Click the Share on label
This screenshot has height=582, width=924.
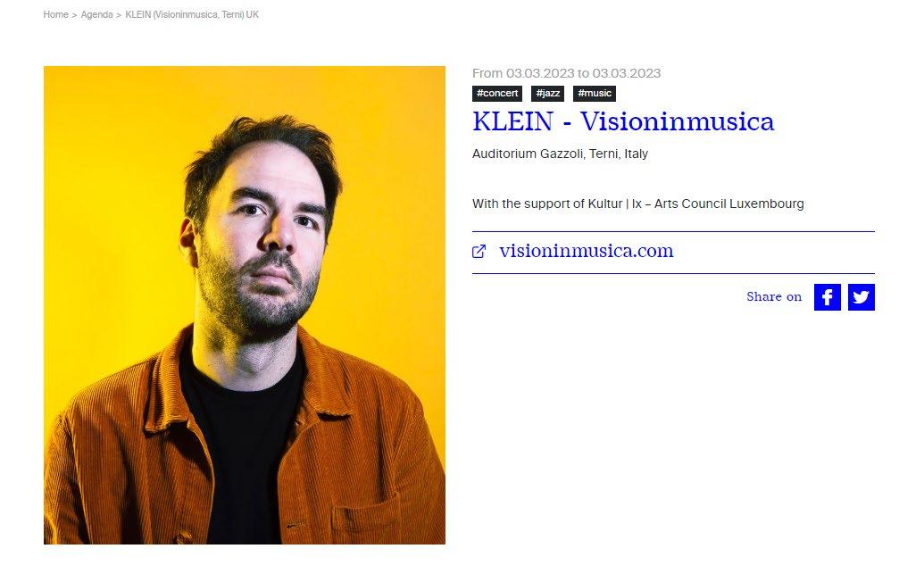click(x=774, y=297)
